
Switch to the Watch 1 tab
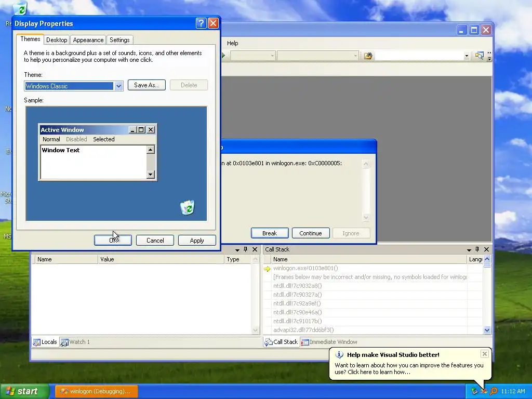click(75, 342)
